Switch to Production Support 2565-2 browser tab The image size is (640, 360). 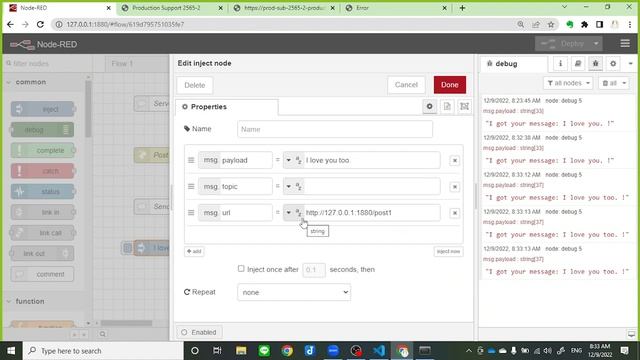(x=172, y=8)
